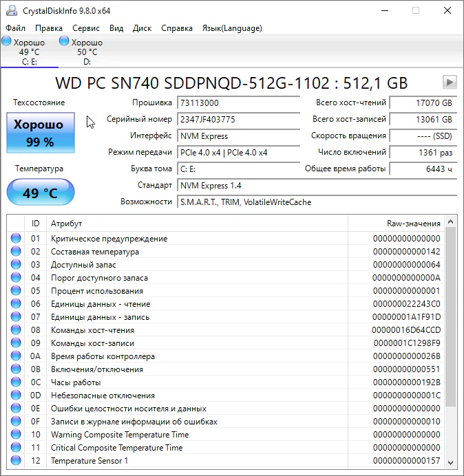This screenshot has height=476, width=464.
Task: Open the Диск menu
Action: click(142, 28)
